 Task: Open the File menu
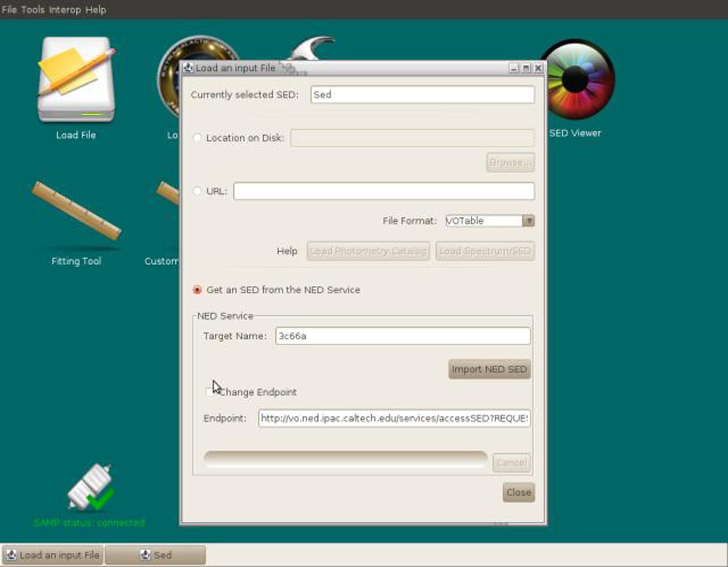[9, 10]
